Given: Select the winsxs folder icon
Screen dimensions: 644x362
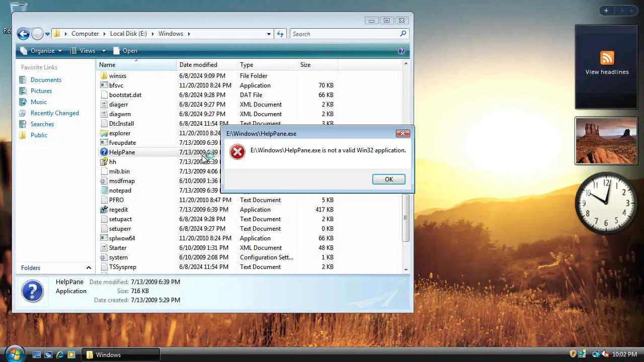Looking at the screenshot, I should (104, 76).
